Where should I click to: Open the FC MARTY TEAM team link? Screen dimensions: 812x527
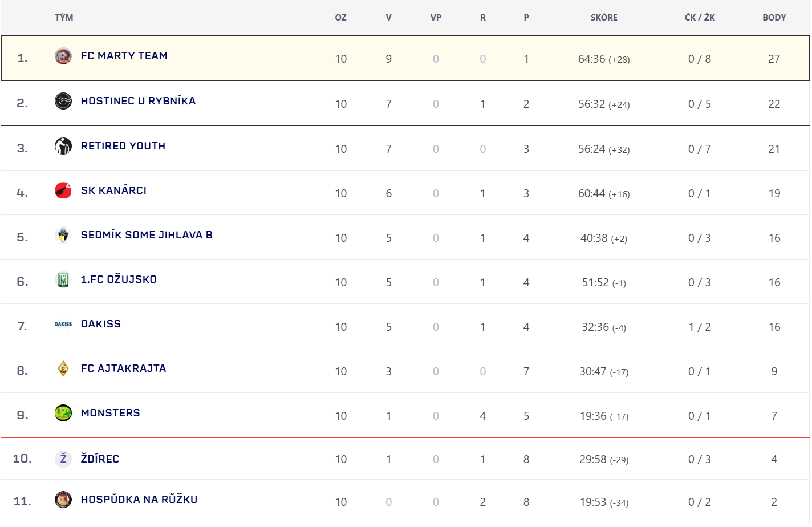click(x=124, y=56)
